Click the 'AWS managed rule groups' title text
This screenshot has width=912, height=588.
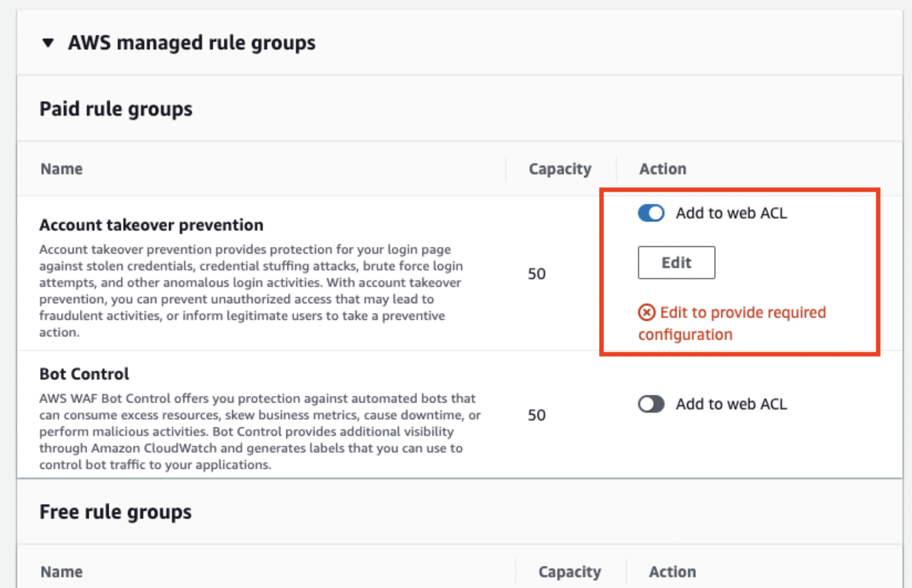[x=192, y=43]
